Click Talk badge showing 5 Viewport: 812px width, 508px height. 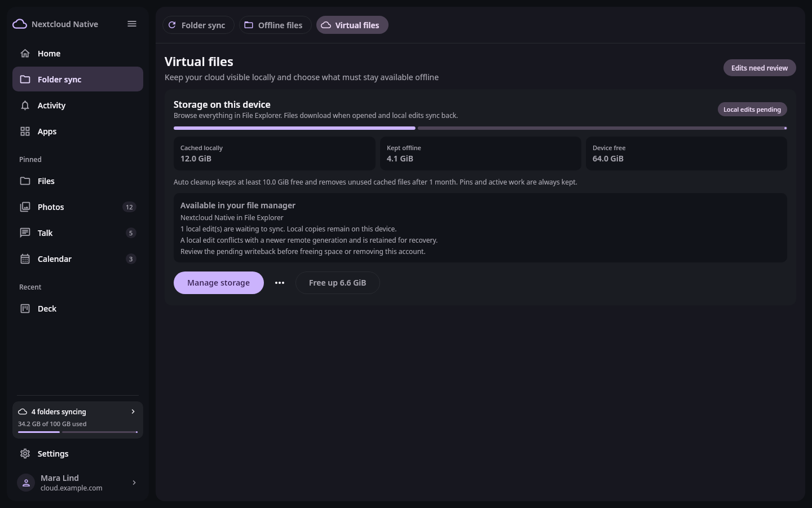[131, 233]
